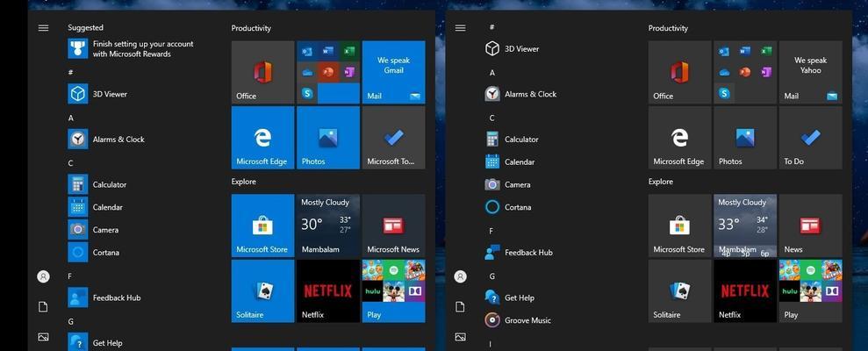The height and width of the screenshot is (351, 868).
Task: Open Feedback Hub in left Start menu
Action: click(104, 297)
